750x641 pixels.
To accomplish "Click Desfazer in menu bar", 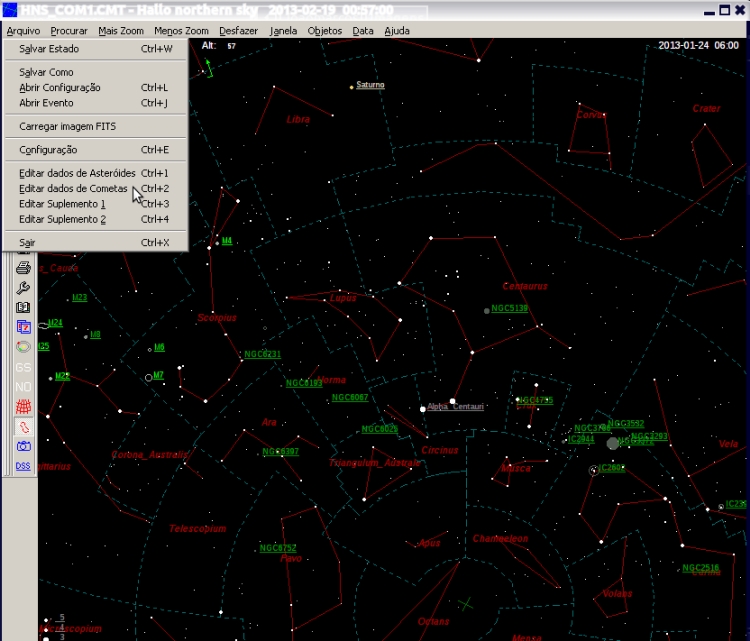I will (x=238, y=31).
